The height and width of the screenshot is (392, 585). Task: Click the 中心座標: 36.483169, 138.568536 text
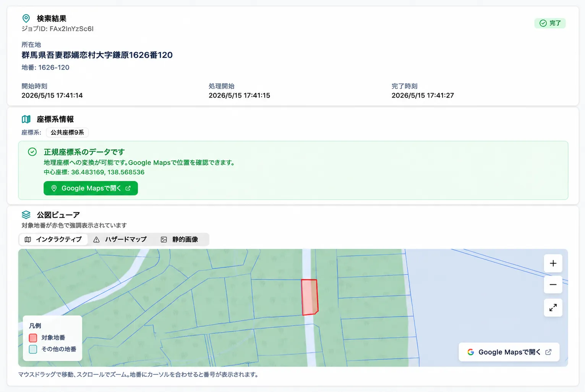coord(94,172)
